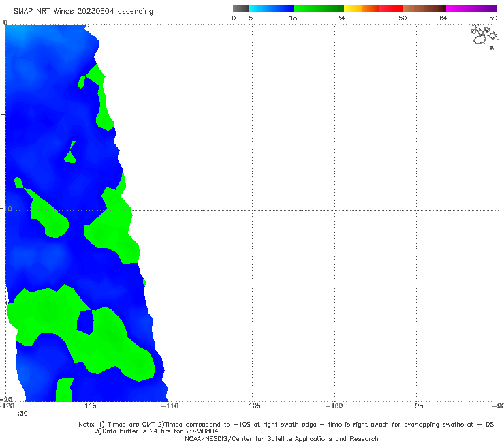Viewport: 504px width, 443px height.
Task: Click the '-100' longitude axis label
Action: (334, 406)
